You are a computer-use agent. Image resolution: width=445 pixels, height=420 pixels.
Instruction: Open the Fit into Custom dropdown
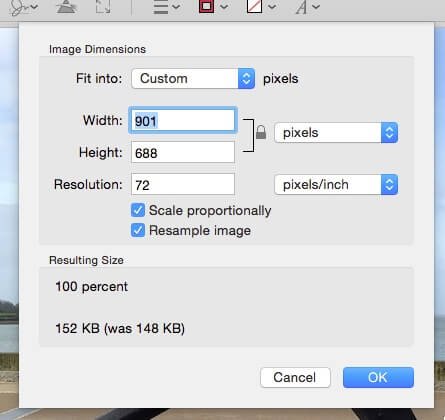(x=193, y=79)
